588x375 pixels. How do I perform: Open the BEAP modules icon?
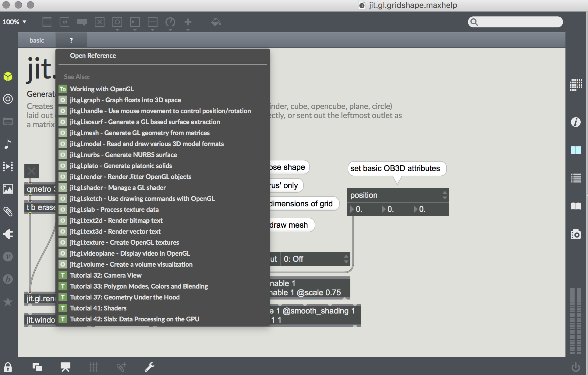(x=8, y=279)
